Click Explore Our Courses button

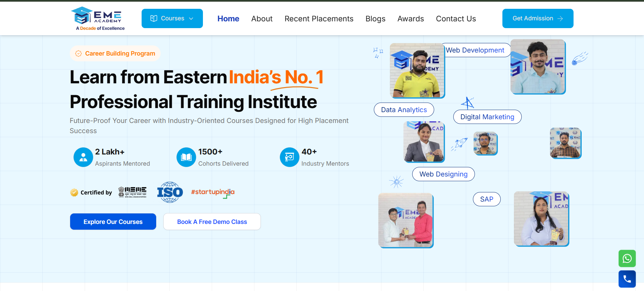[x=113, y=222]
